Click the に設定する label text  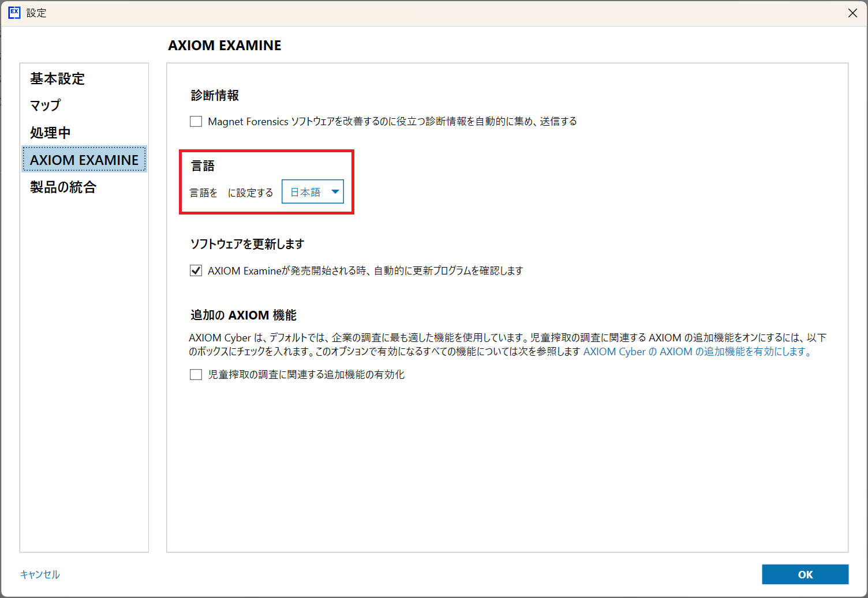tap(250, 193)
